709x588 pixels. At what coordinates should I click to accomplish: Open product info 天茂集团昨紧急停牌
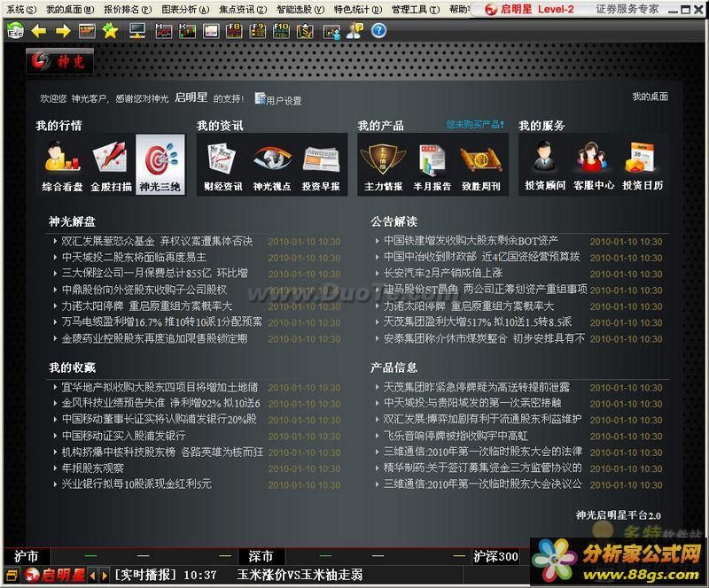coord(477,387)
